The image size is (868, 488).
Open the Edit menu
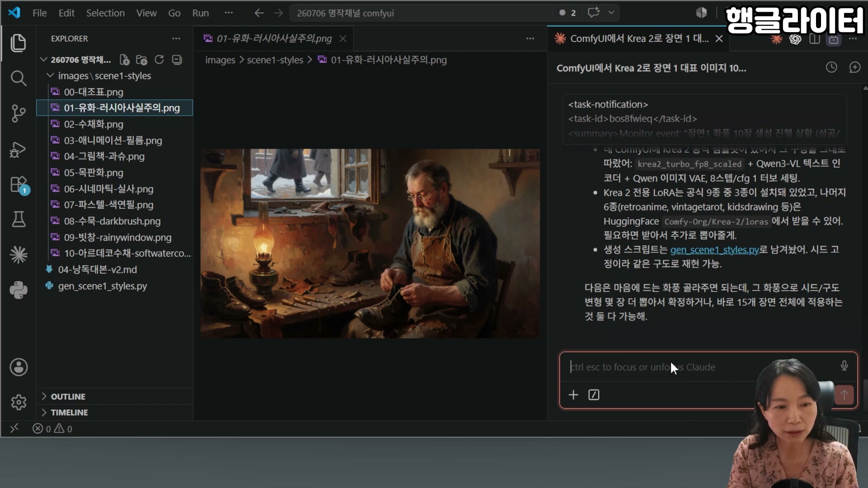(x=66, y=13)
